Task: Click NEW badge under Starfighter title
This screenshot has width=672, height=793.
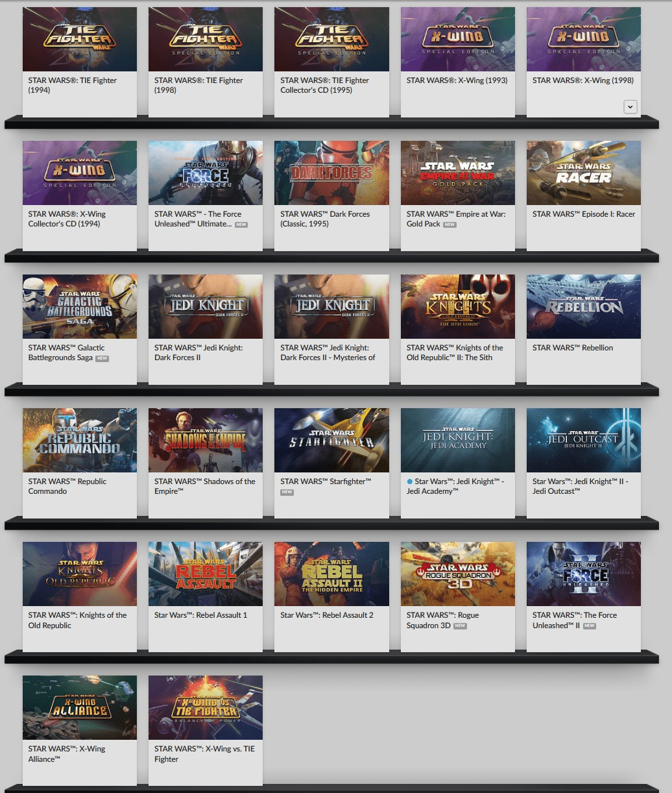Action: click(x=287, y=493)
